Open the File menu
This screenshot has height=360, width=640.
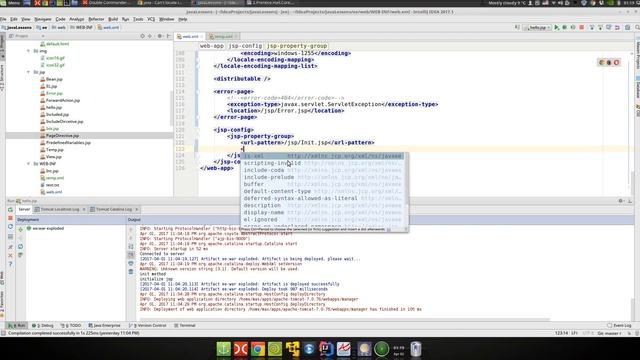coord(3,19)
